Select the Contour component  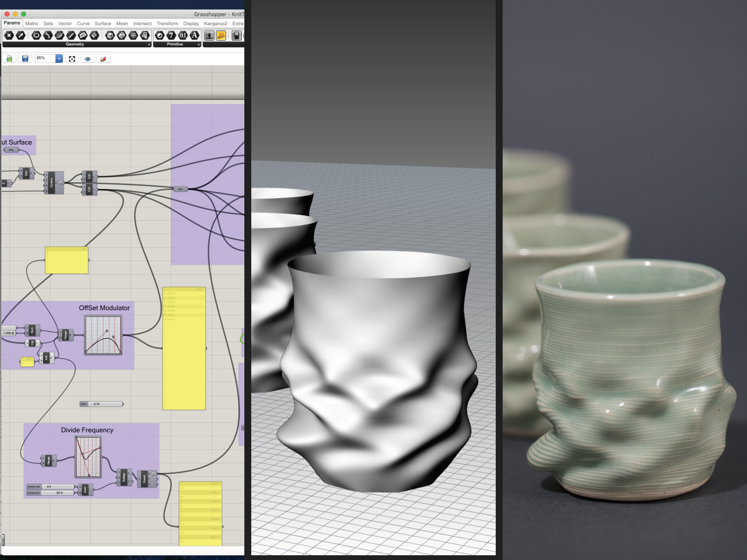(x=54, y=183)
